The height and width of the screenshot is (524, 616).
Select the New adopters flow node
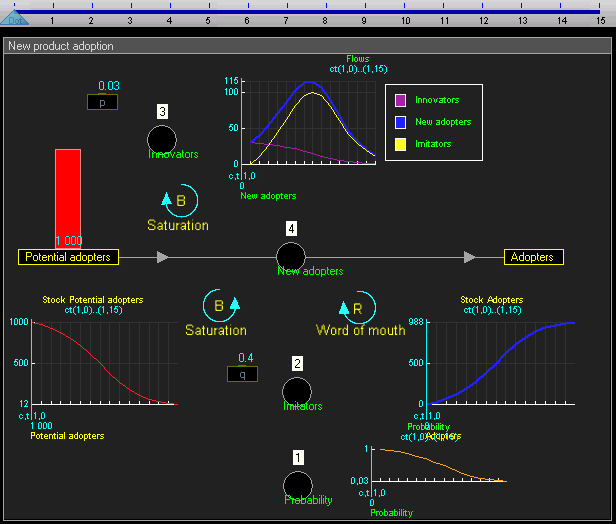pyautogui.click(x=291, y=256)
